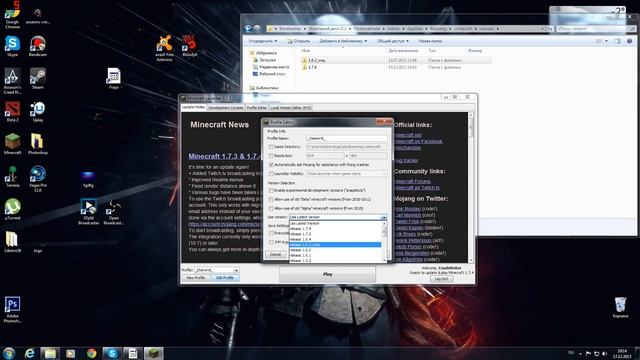Viewport: 640px width, 360px height.
Task: Toggle the Executable checkbox under Java Settings
Action: click(271, 233)
